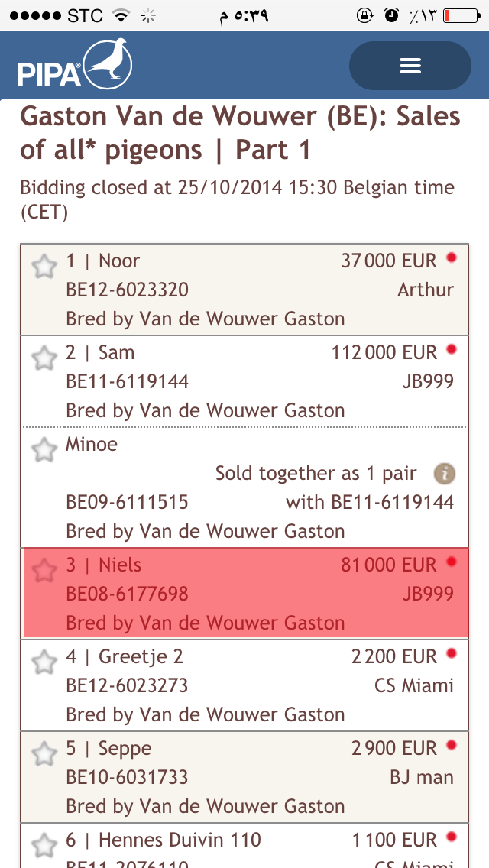Select the highlighted Niels lot row

click(244, 594)
